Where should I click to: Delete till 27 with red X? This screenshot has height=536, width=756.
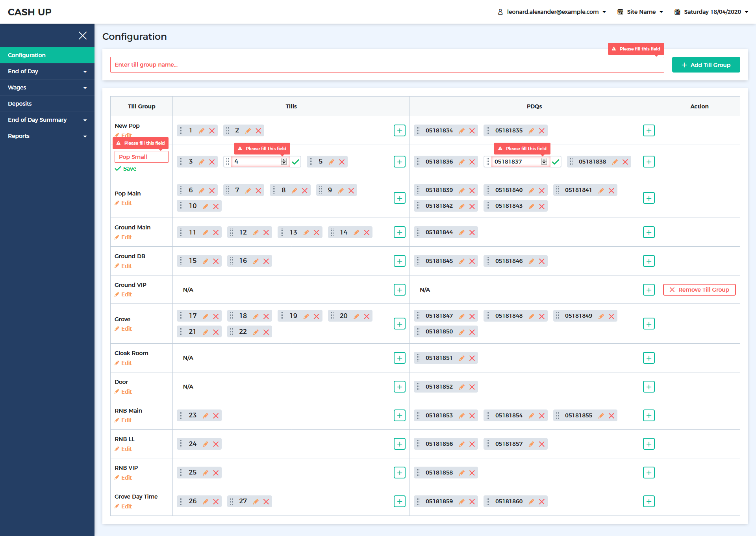pyautogui.click(x=266, y=502)
